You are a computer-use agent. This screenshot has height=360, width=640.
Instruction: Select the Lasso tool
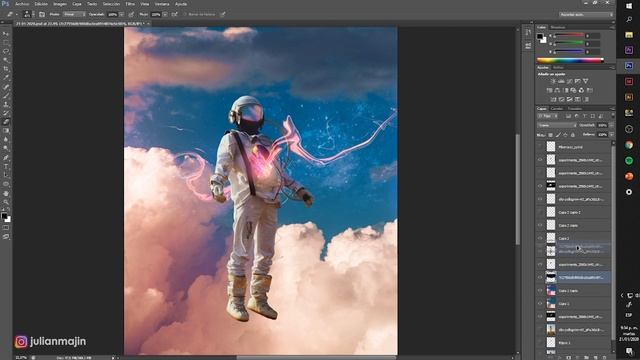click(x=6, y=51)
